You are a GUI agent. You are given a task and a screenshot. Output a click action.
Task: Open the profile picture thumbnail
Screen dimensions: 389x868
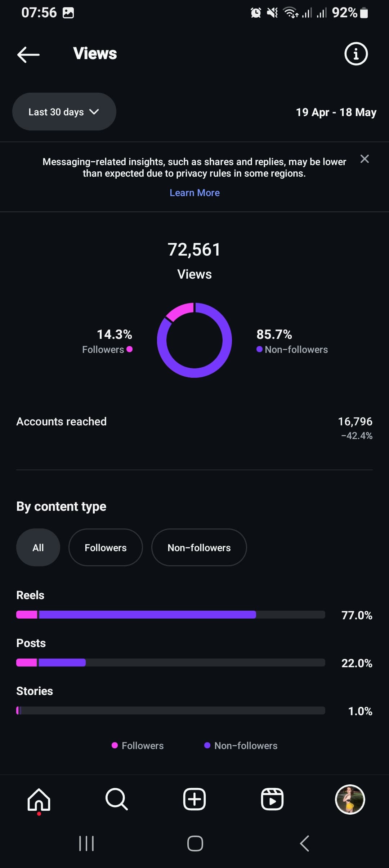(350, 799)
